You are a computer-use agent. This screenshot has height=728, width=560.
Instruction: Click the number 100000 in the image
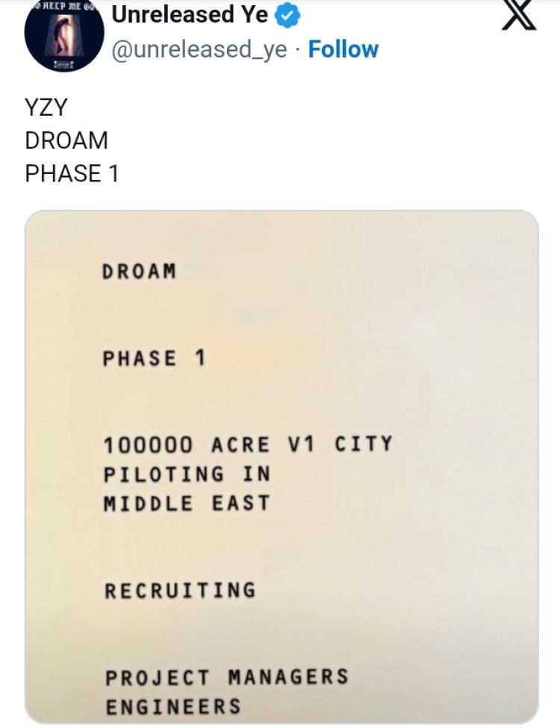148,445
